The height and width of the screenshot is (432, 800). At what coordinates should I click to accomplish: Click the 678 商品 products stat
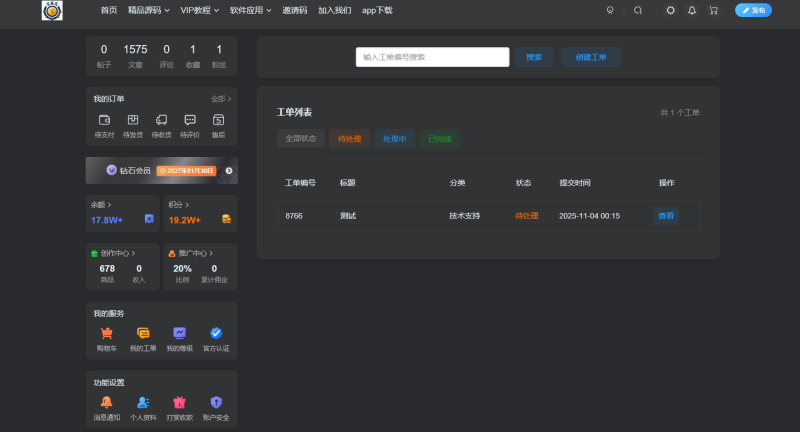[x=107, y=273]
